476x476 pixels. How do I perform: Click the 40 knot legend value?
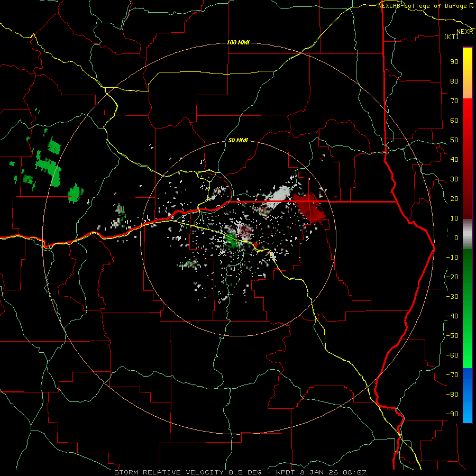(454, 160)
